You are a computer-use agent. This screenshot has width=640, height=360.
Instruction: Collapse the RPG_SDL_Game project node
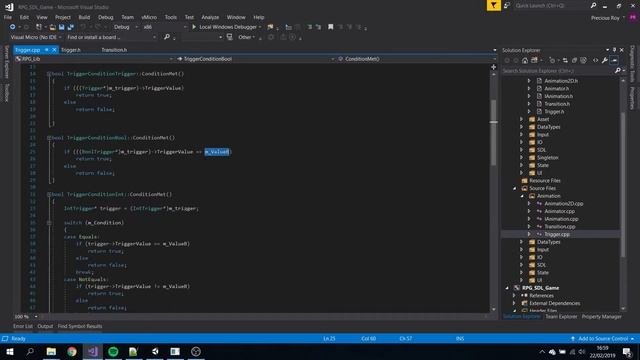[x=507, y=288]
